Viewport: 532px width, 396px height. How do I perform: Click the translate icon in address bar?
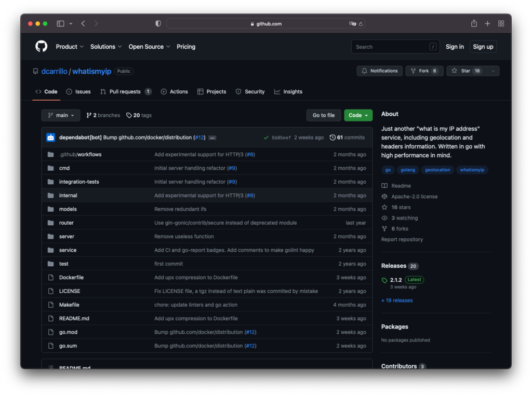point(353,24)
